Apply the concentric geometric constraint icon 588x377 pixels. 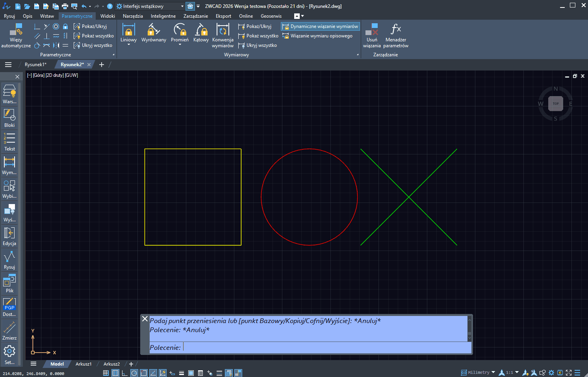[x=56, y=26]
